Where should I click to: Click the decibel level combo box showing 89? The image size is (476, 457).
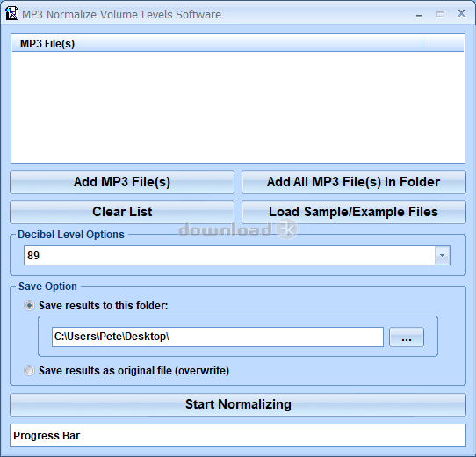237,255
